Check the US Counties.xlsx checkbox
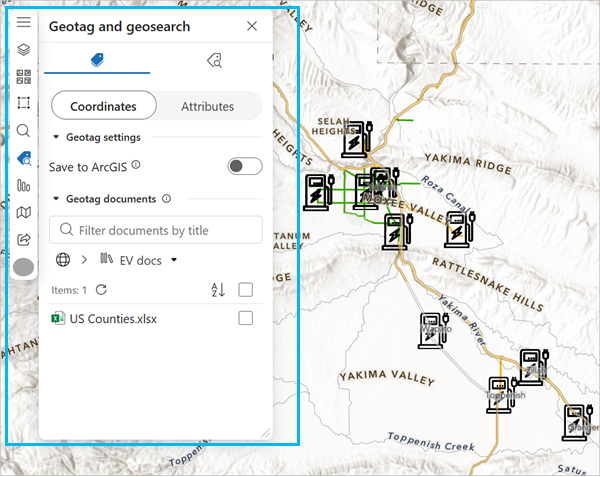Screen dimensions: 600x477 pos(246,319)
